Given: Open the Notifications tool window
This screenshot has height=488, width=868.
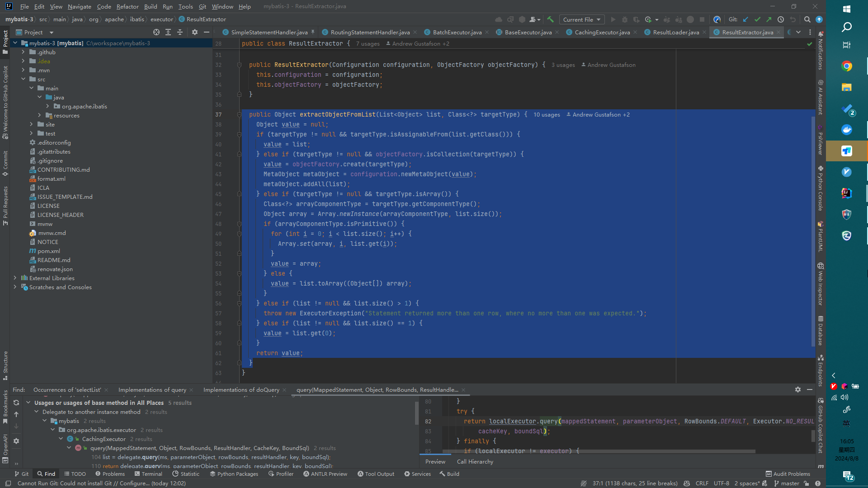Looking at the screenshot, I should coord(821,50).
